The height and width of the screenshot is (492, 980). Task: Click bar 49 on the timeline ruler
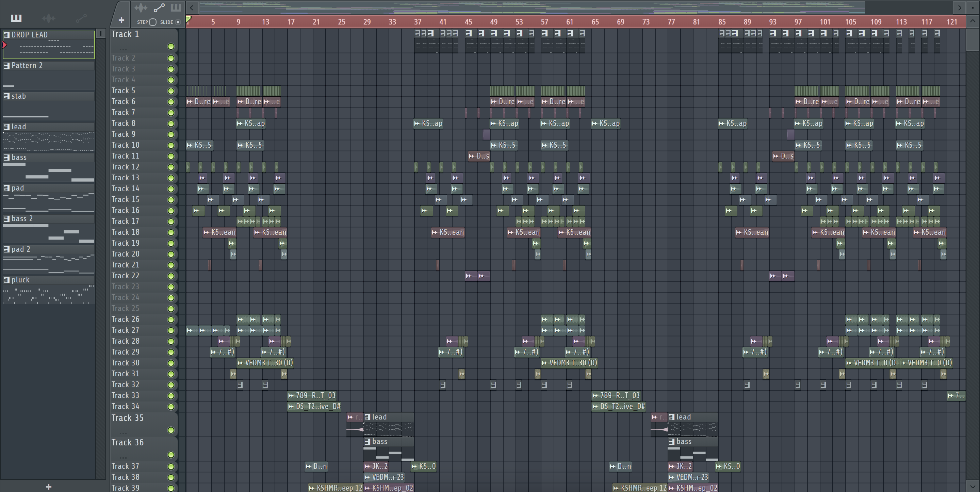coord(493,22)
